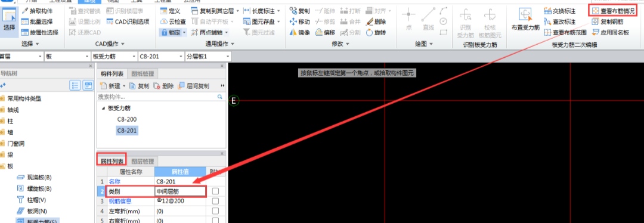Switch navigation tree to list view icon
Image resolution: width=644 pixels, height=223 pixels.
75,85
